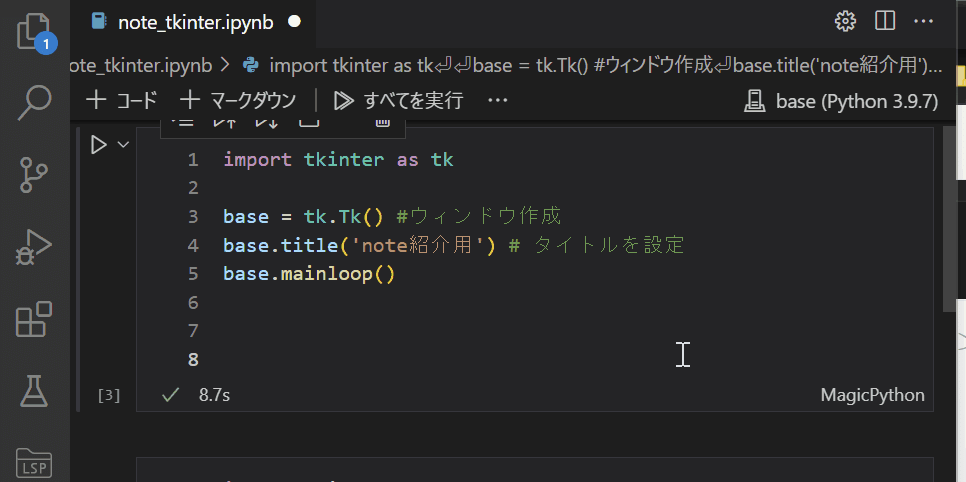Open the Run and Debug view
966x482 pixels.
[x=34, y=247]
